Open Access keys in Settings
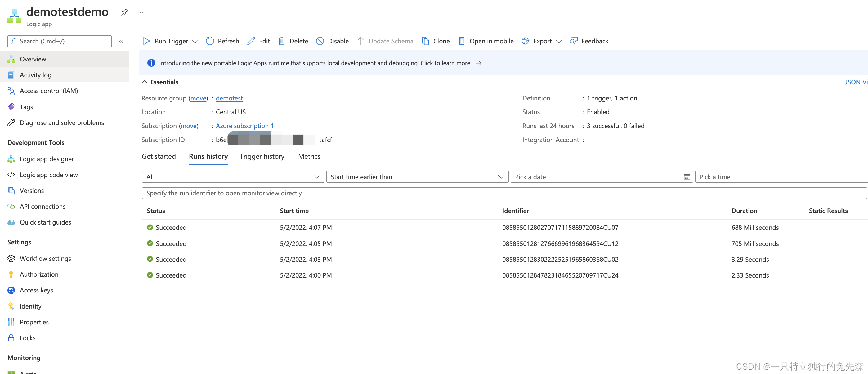 pyautogui.click(x=36, y=290)
